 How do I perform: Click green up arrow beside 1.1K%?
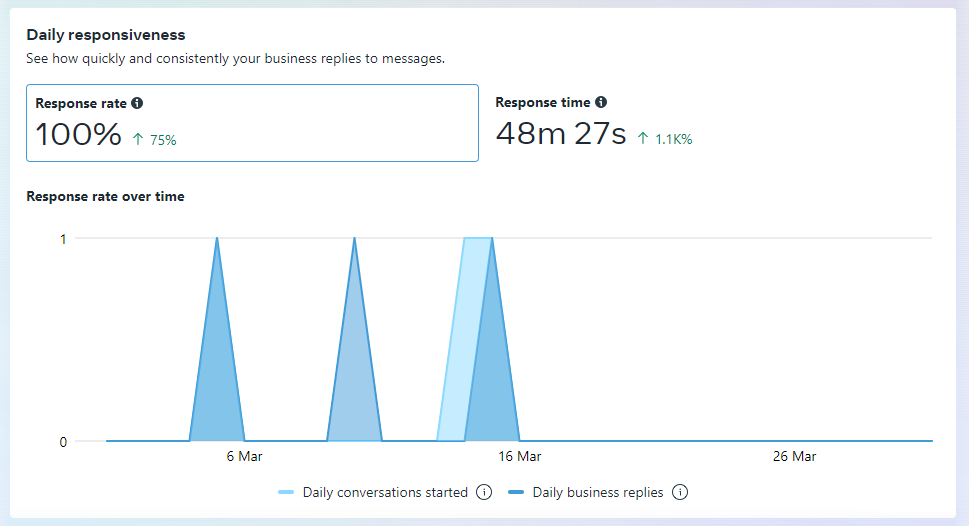point(643,139)
